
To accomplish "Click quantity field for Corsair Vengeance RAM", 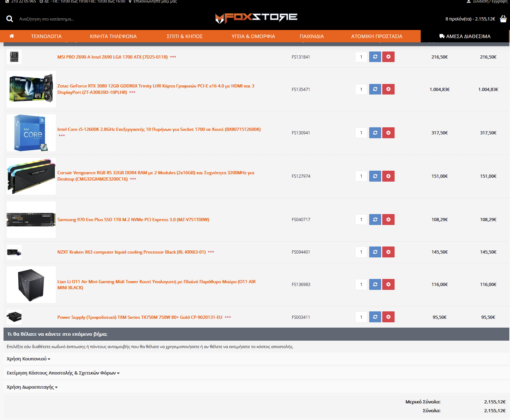I will [361, 176].
